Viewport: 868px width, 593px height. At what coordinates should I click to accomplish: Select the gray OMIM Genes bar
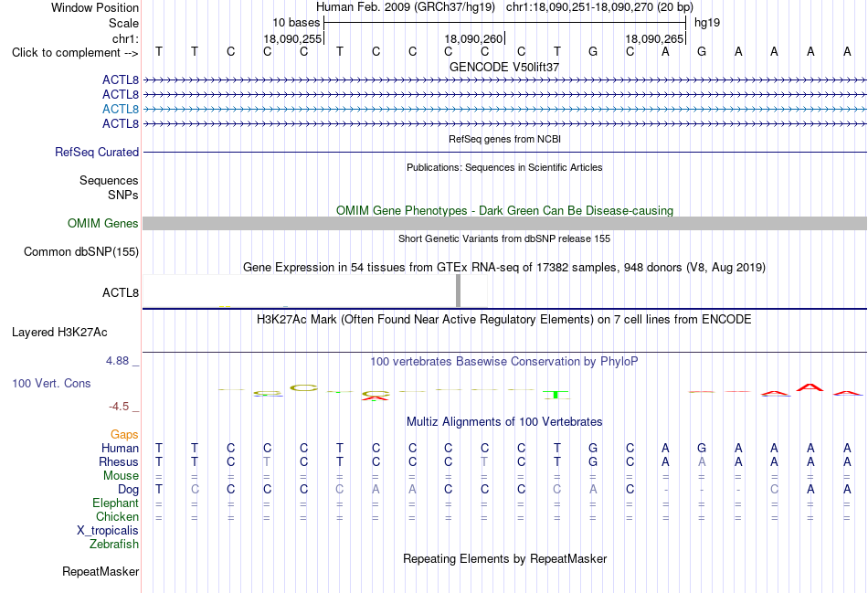click(x=504, y=223)
